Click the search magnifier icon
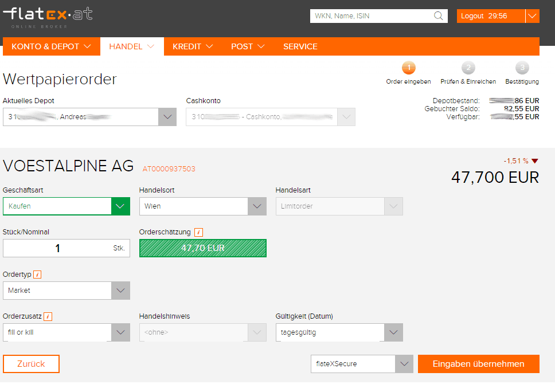Screen dimensions: 555x392 (x=438, y=16)
